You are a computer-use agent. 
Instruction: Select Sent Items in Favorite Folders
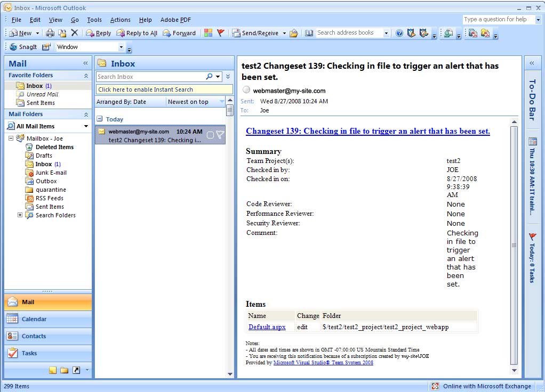point(41,103)
